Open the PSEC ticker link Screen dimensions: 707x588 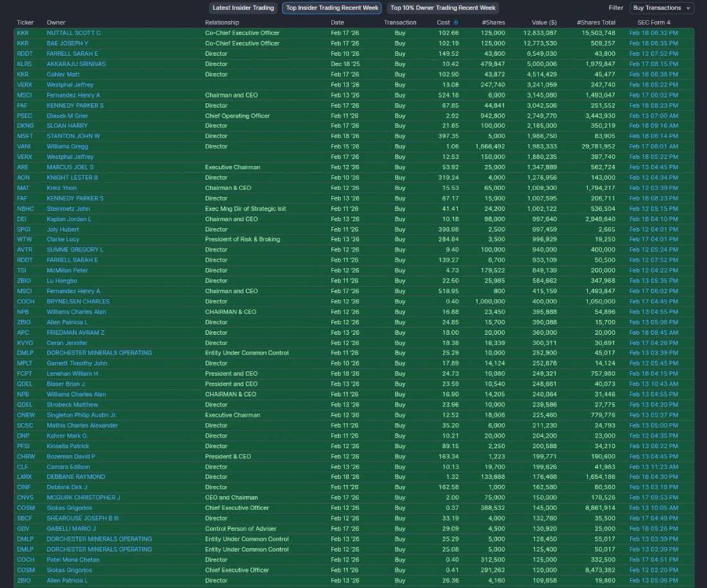24,116
